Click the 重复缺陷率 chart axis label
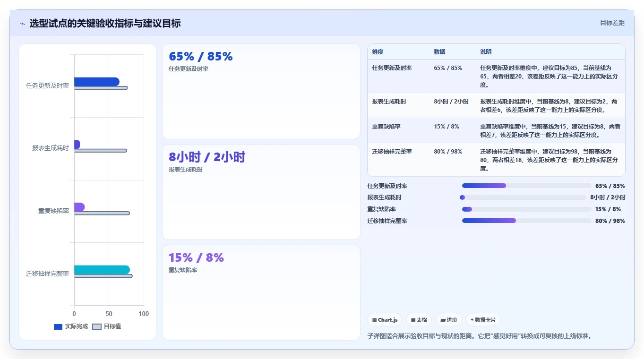This screenshot has width=644, height=359. (53, 211)
